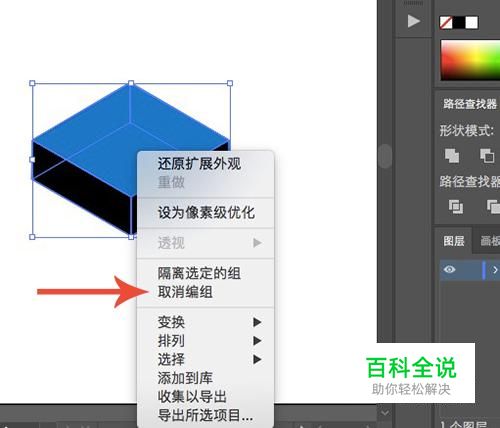Click the bottom-left selection handle
The width and height of the screenshot is (500, 428).
32,237
